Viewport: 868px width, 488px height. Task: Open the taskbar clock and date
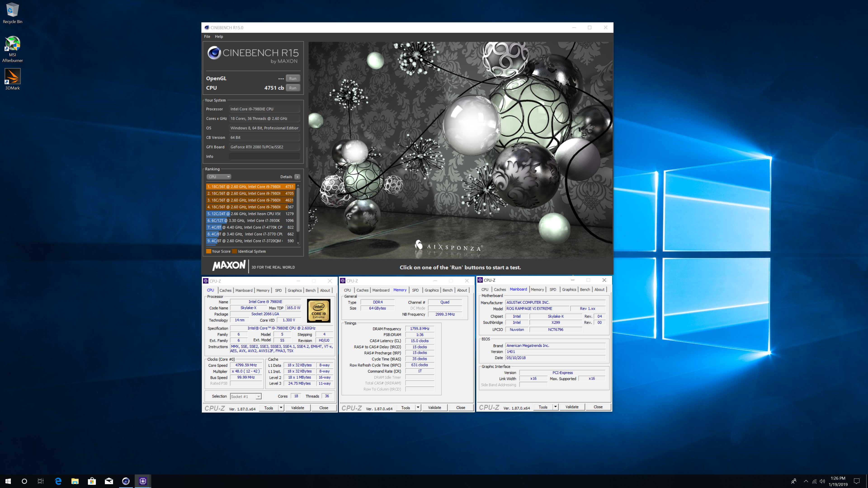tap(838, 481)
